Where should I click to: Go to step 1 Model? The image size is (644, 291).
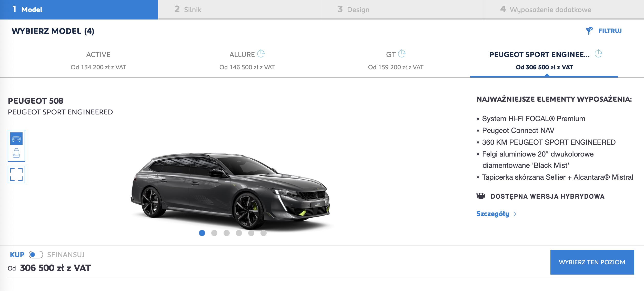(79, 9)
